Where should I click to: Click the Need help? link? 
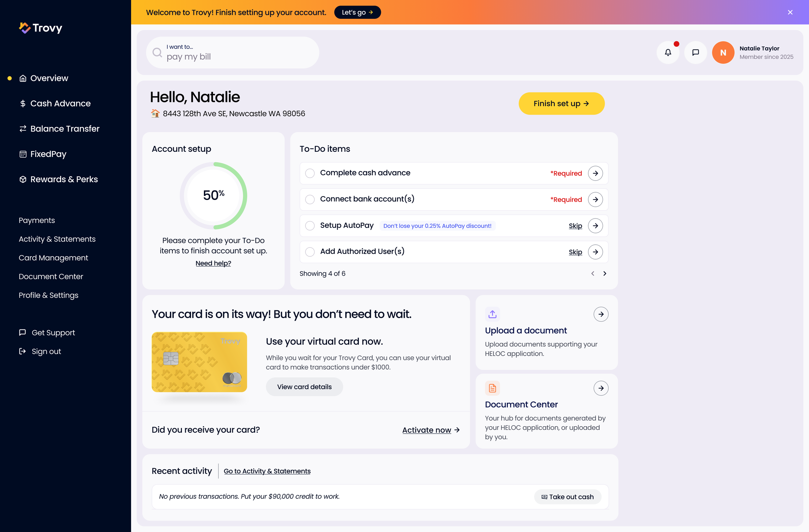(x=213, y=263)
